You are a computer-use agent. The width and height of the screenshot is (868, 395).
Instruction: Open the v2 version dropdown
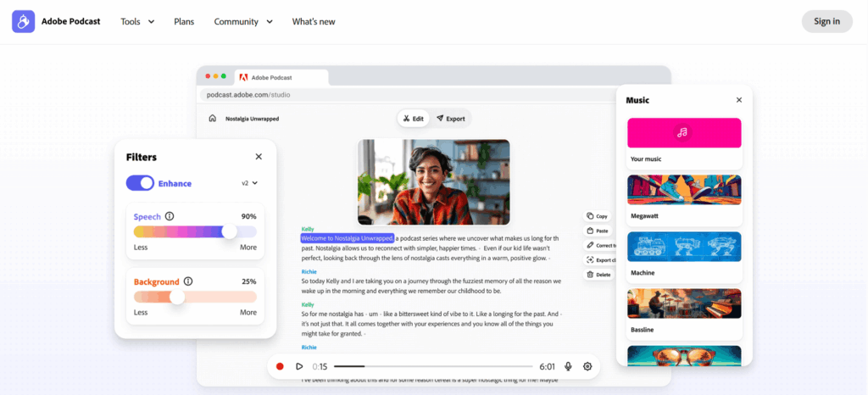[250, 183]
